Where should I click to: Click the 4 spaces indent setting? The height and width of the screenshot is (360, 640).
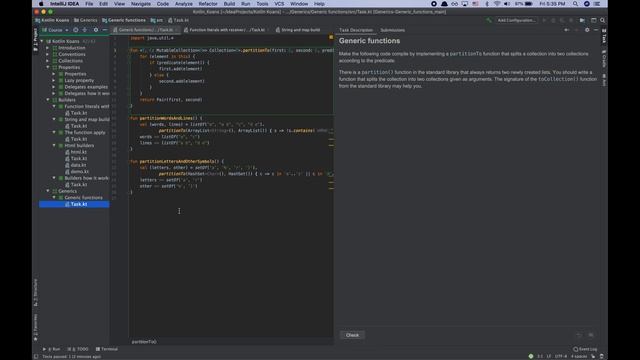[x=579, y=356]
